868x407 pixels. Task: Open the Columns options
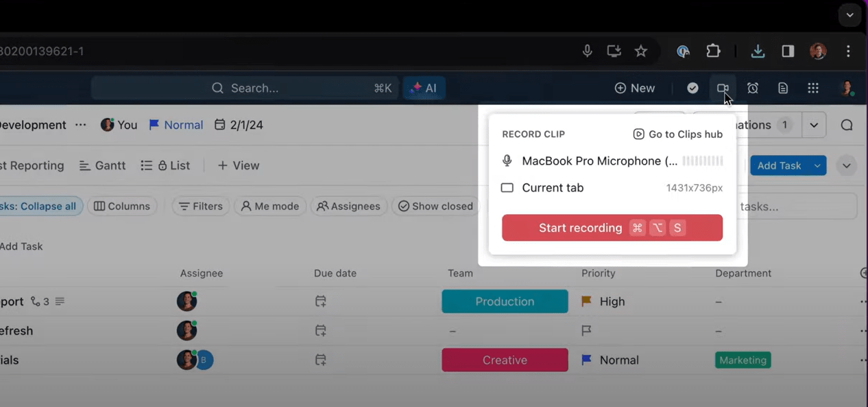click(x=122, y=206)
